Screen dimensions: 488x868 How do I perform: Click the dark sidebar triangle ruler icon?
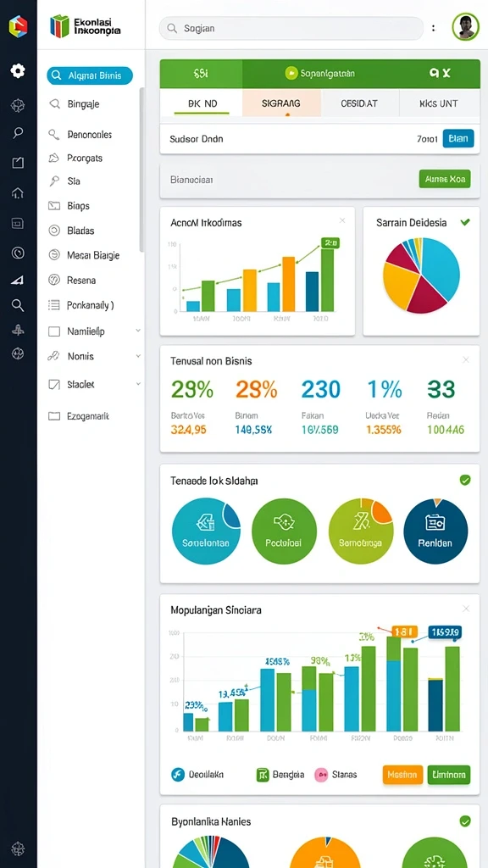pos(18,280)
